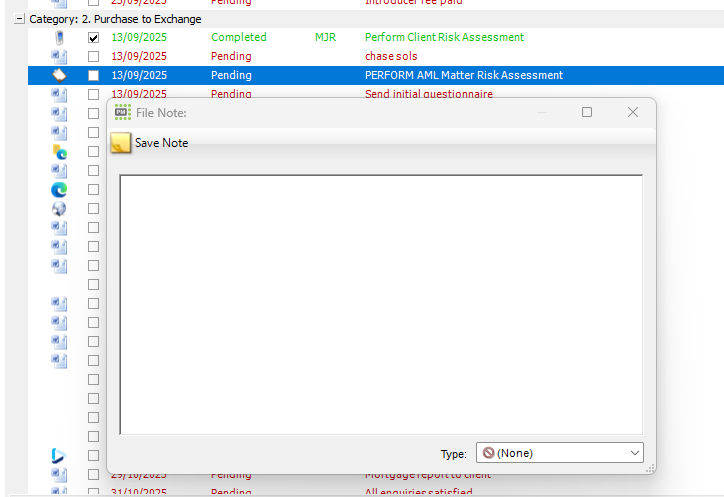Click the Word document icon beside chase sols

59,56
